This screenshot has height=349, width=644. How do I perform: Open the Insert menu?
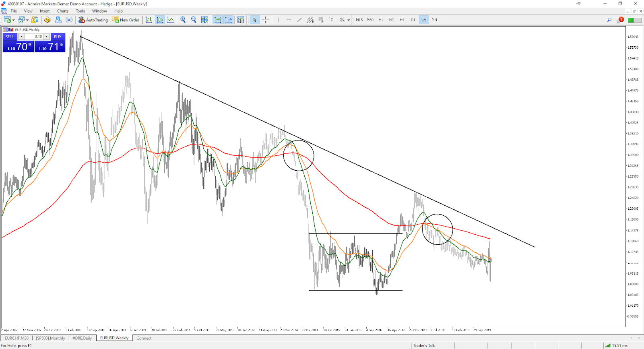[45, 11]
